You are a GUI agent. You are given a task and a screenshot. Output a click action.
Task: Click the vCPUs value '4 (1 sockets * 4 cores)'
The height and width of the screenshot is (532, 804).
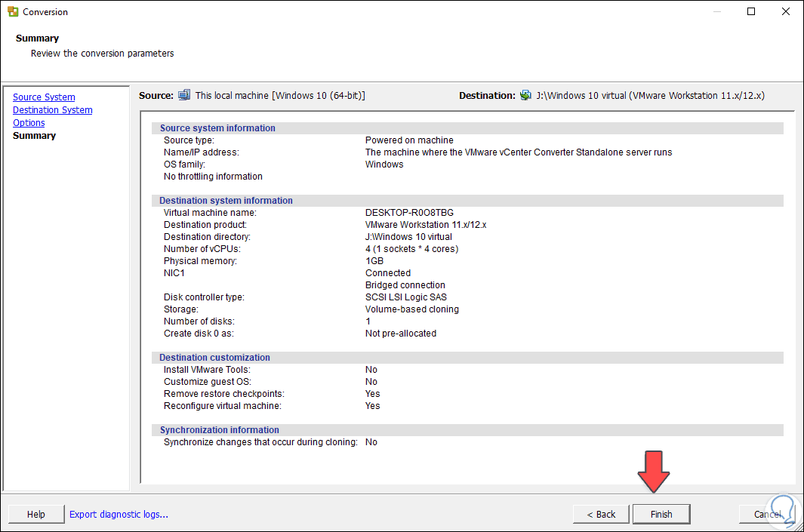411,248
